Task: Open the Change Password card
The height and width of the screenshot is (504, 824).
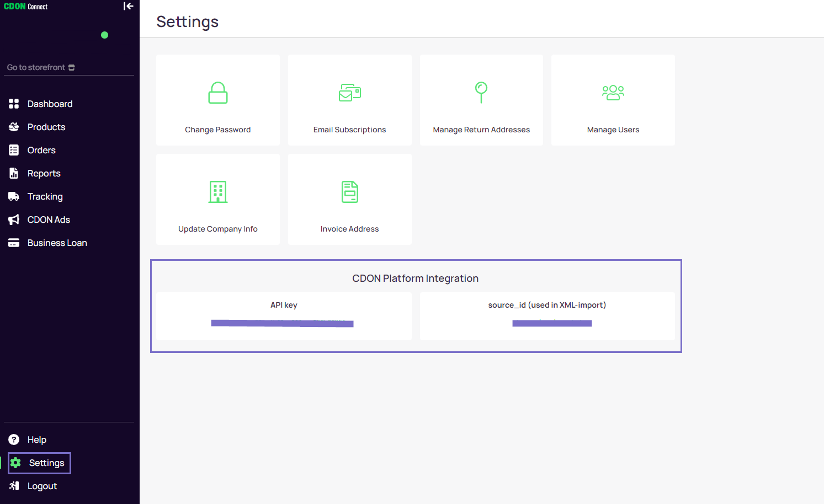Action: (218, 100)
